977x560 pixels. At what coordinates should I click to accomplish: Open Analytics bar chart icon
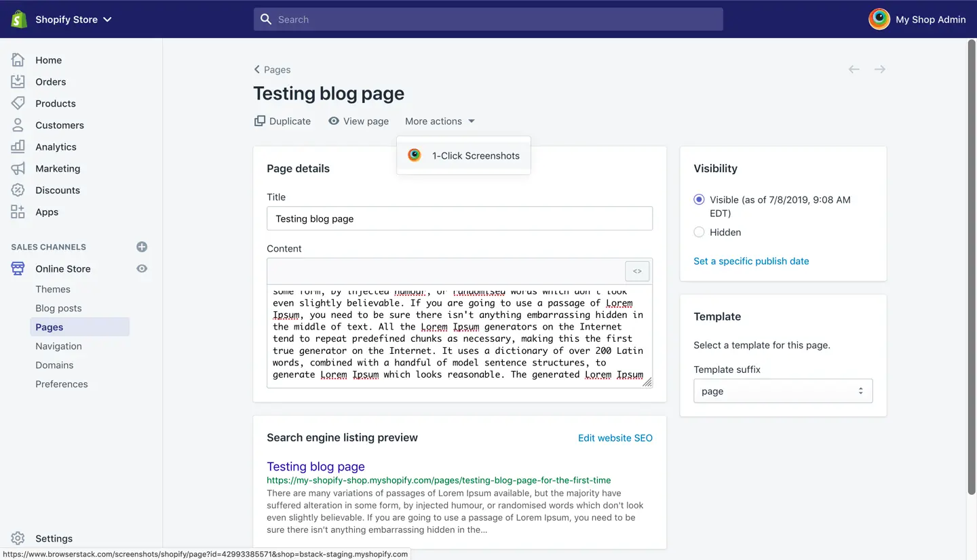(x=18, y=147)
